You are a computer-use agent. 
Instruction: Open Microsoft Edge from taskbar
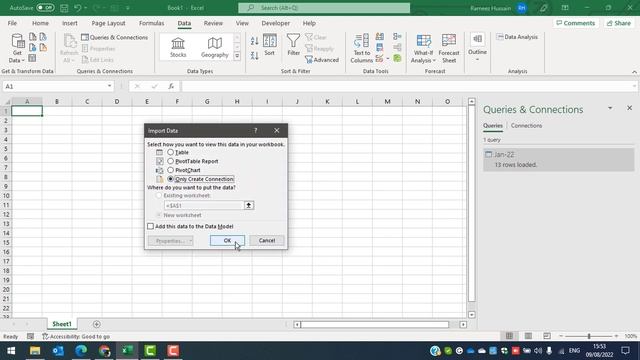pos(81,351)
